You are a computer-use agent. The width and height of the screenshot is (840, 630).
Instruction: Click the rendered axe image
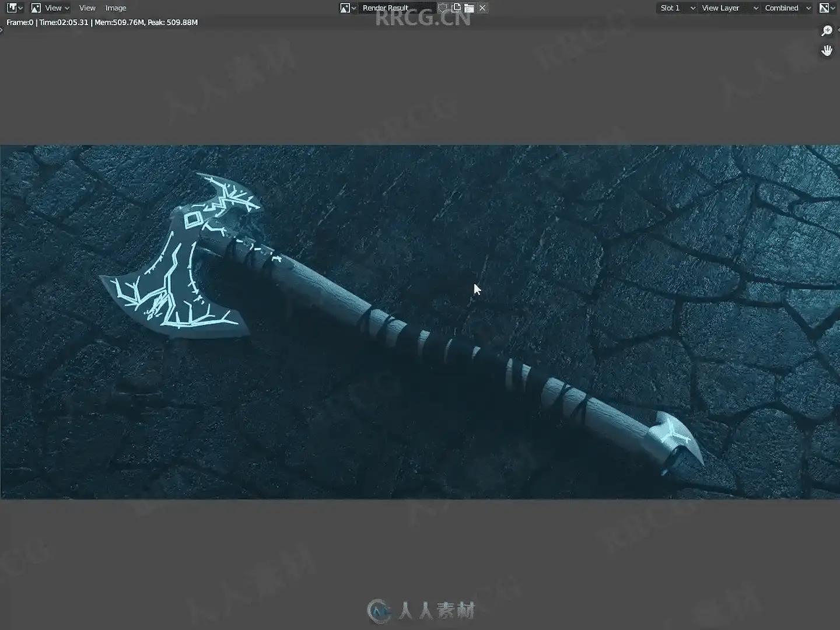[x=420, y=322]
